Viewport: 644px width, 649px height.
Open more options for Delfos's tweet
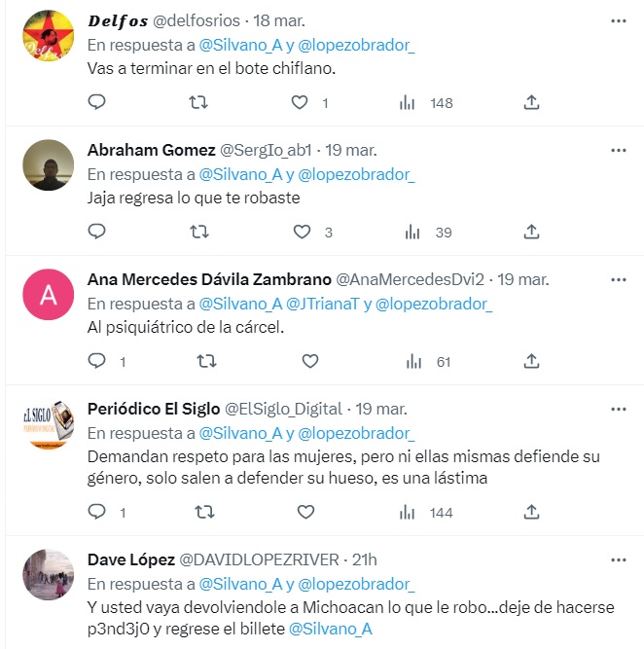click(619, 20)
